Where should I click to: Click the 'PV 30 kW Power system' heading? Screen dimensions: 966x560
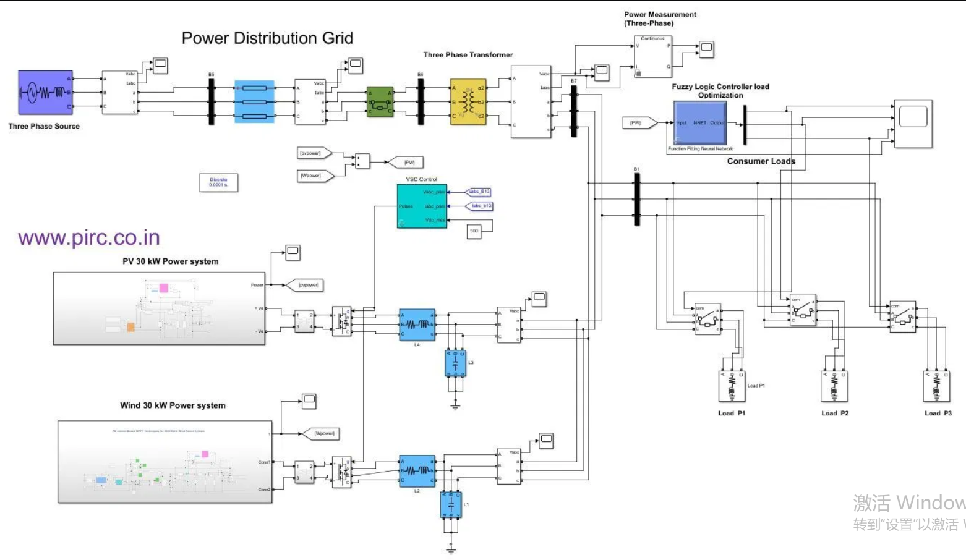coord(171,261)
